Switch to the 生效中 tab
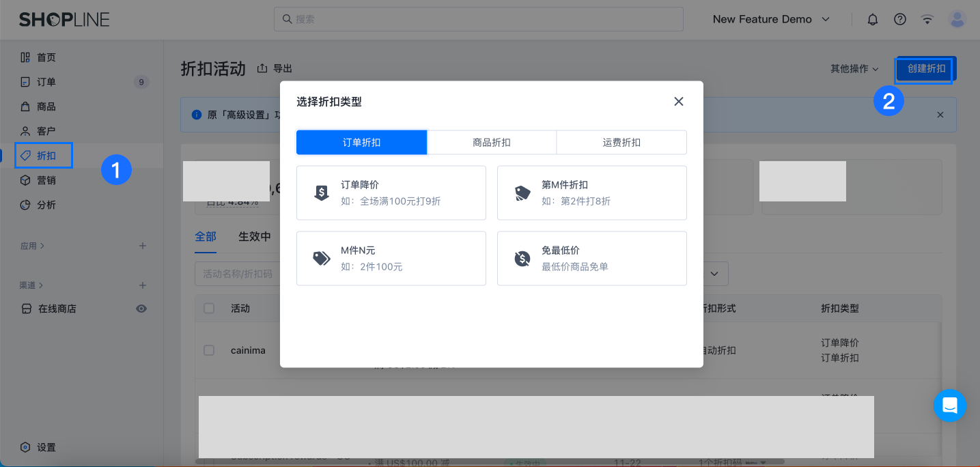This screenshot has height=467, width=980. pos(255,237)
